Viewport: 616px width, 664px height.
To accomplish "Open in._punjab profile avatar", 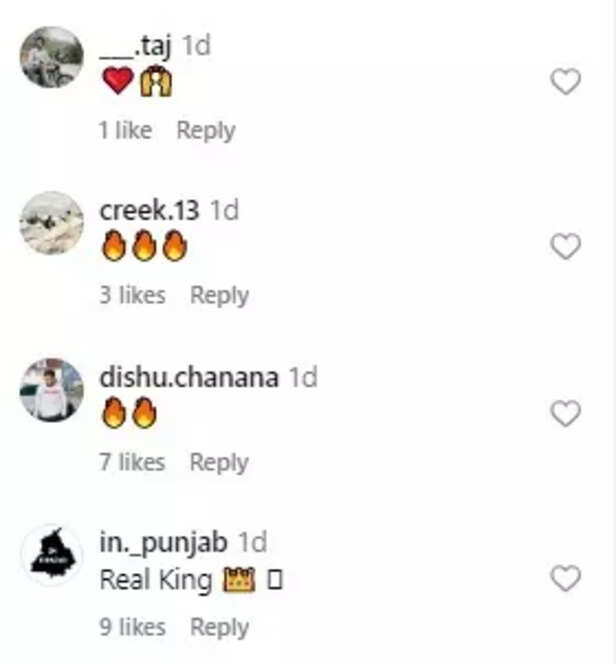I will (x=51, y=554).
